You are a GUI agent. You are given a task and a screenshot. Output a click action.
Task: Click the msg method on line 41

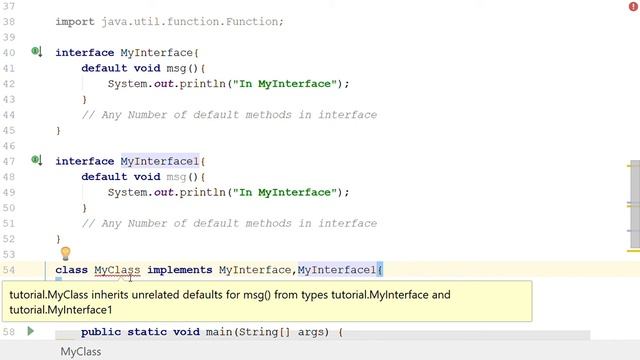pos(176,68)
